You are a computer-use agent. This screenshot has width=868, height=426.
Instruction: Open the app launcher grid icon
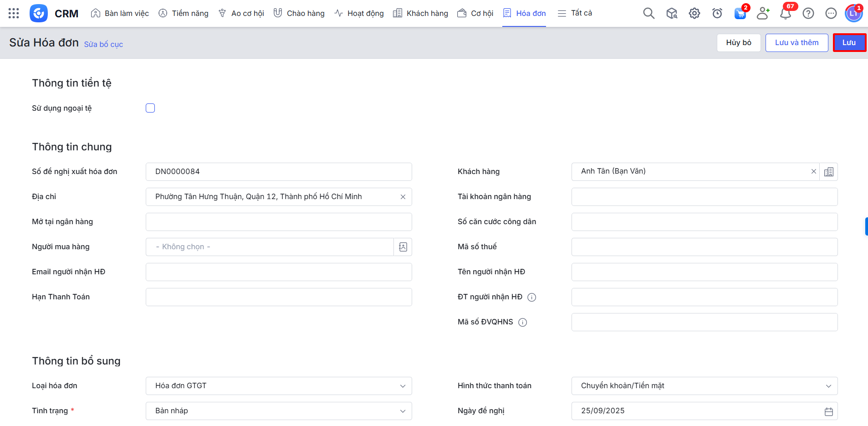tap(14, 13)
